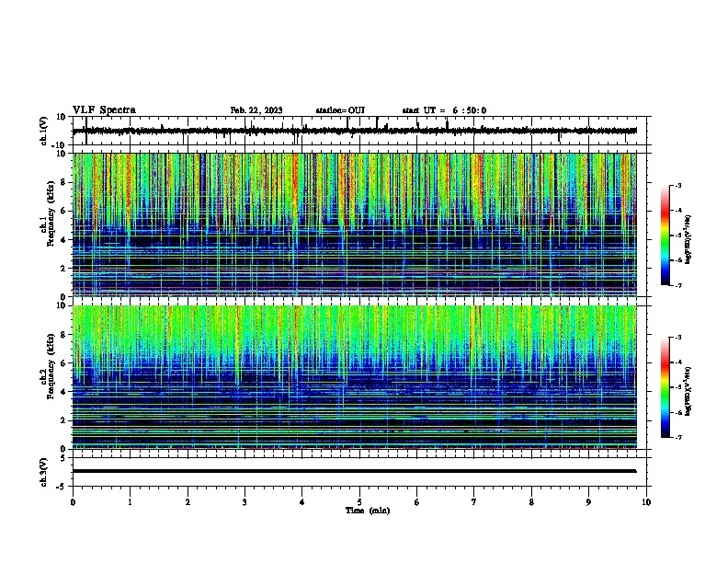This screenshot has height=563, width=728.
Task: Click the "6" kHz tick on ch.2 frequency axis
Action: pyautogui.click(x=64, y=362)
